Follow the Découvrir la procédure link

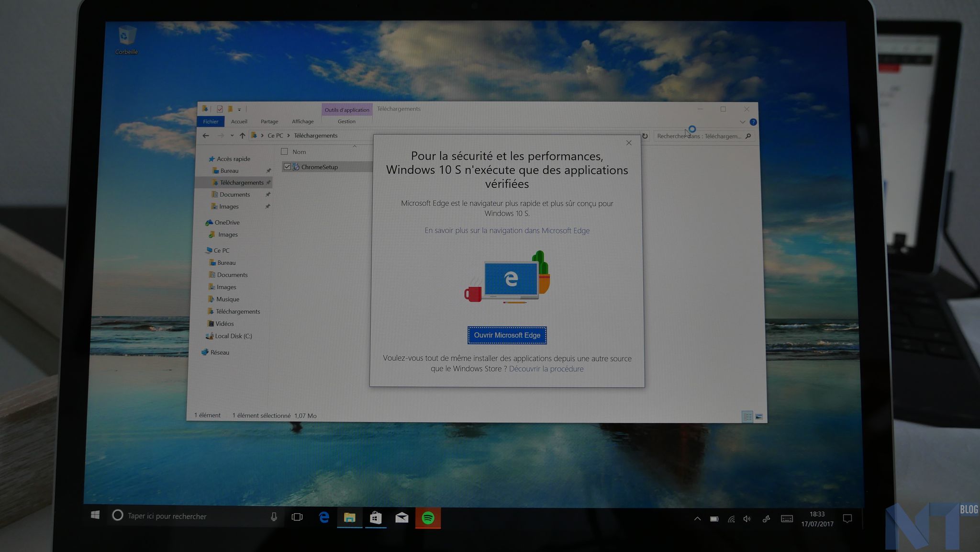pos(546,369)
